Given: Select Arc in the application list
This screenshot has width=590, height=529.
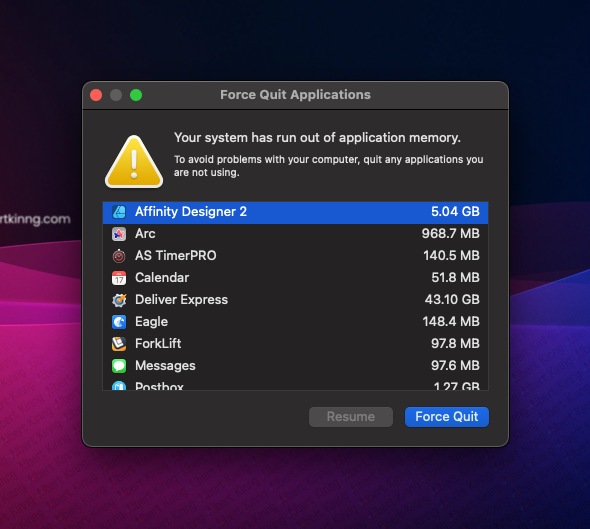Looking at the screenshot, I should pos(295,234).
